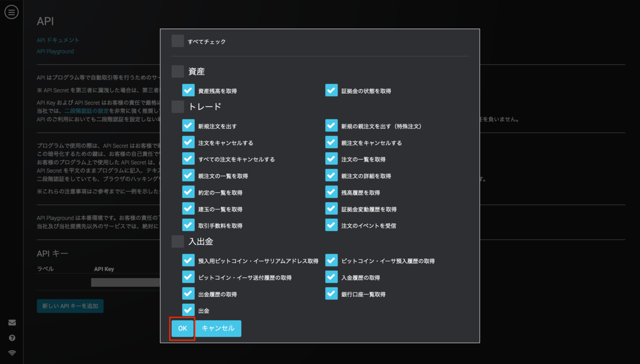Open the API ドキュメント link
This screenshot has width=640, height=364.
58,39
